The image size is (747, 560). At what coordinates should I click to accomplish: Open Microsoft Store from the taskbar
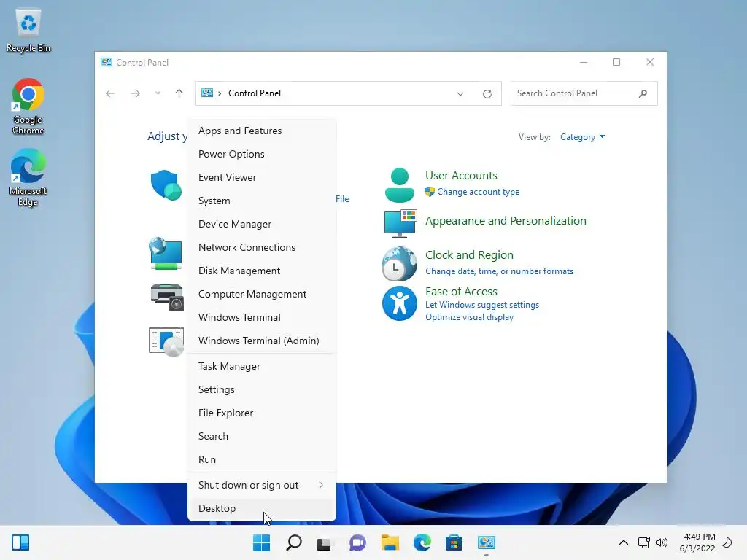click(x=454, y=542)
